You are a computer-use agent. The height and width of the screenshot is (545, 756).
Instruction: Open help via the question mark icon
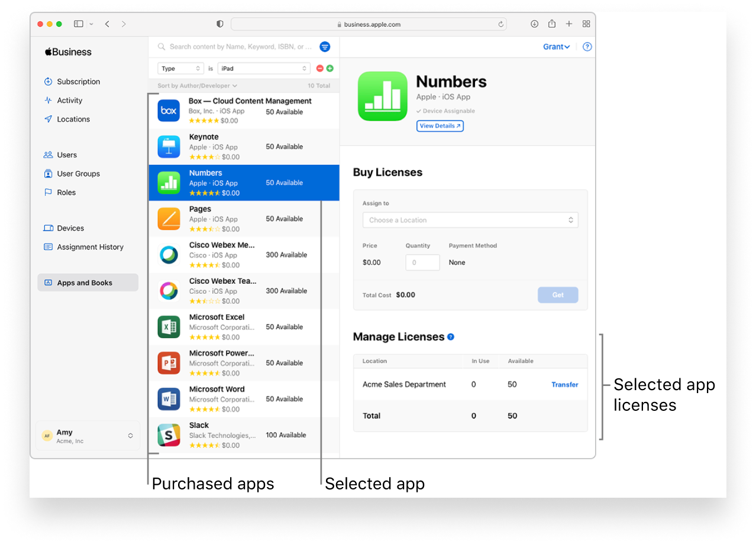tap(587, 47)
